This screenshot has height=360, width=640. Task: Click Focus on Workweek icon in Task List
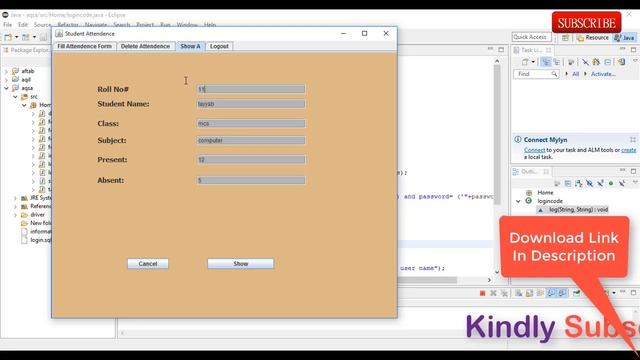point(571,62)
